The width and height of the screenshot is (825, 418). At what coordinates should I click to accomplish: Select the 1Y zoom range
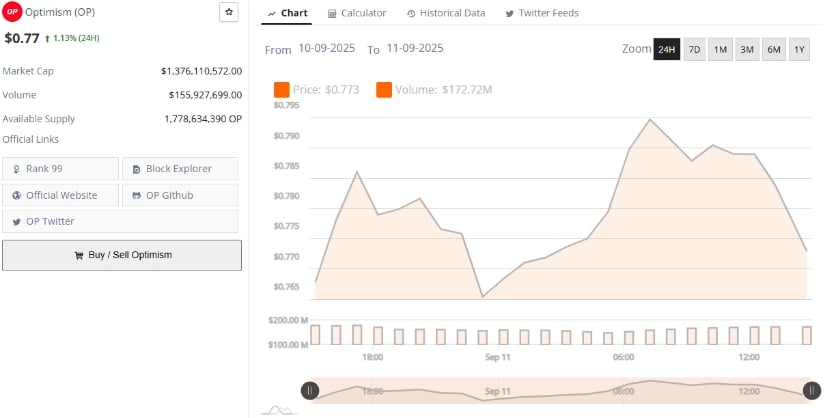click(799, 49)
